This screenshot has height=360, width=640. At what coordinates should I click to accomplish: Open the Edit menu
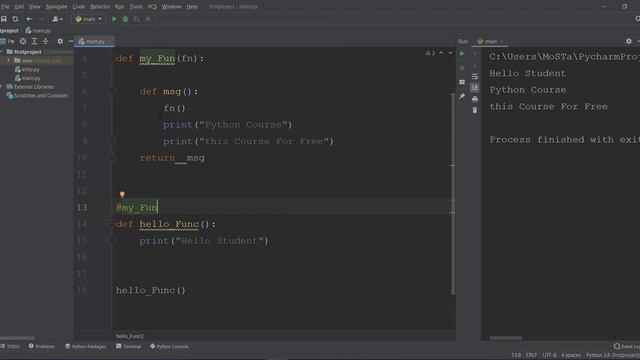click(19, 7)
